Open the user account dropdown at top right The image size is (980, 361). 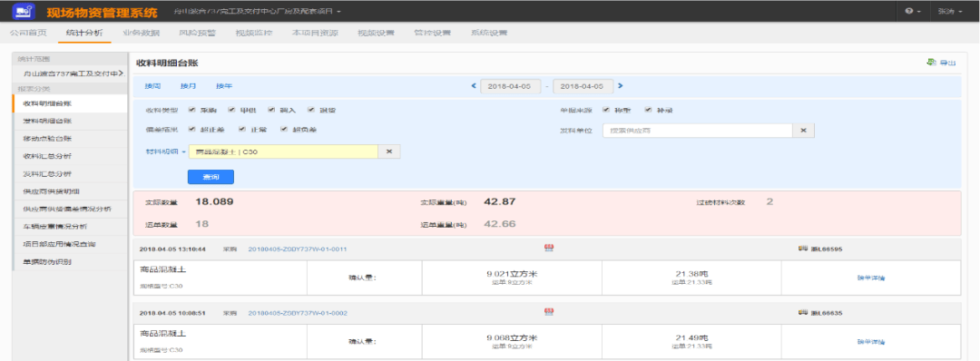[x=950, y=11]
